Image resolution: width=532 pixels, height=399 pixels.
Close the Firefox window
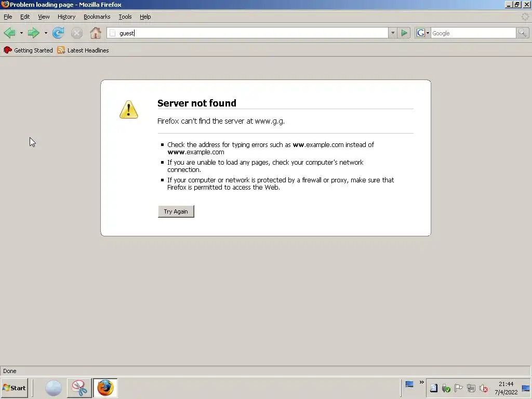[x=527, y=4]
